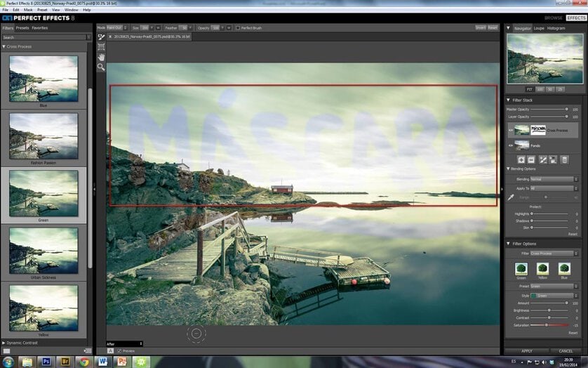The height and width of the screenshot is (368, 588).
Task: Open the File menu
Action: 5,10
